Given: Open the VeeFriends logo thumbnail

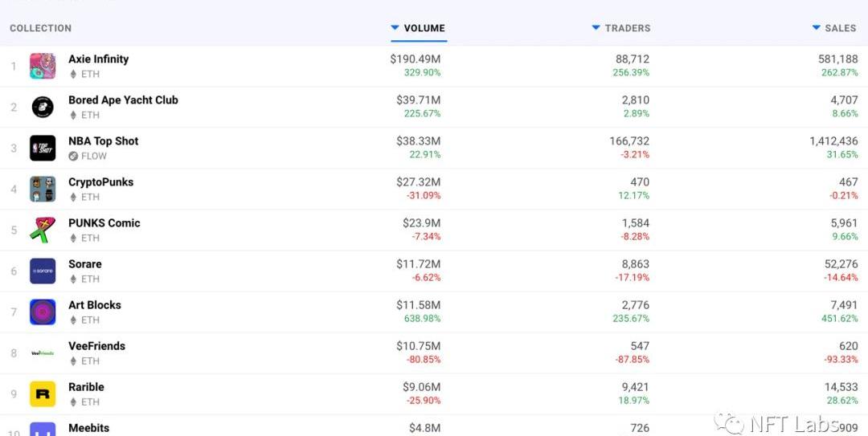Looking at the screenshot, I should point(43,352).
